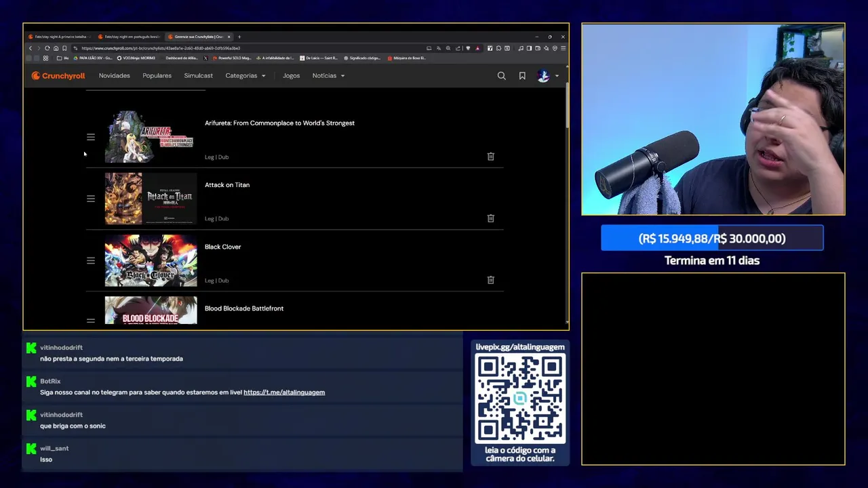Open the Crunchyroll search icon
The height and width of the screenshot is (488, 868).
point(502,76)
